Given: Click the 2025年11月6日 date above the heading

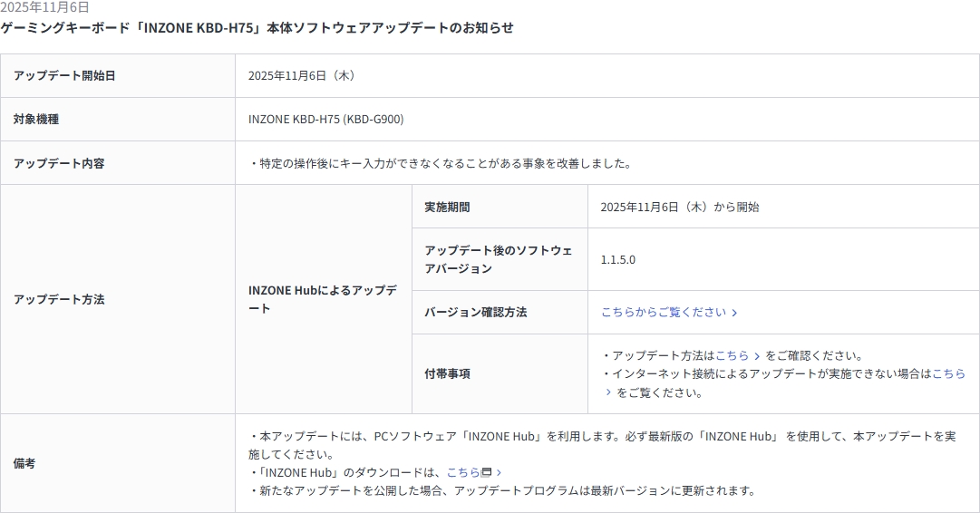Looking at the screenshot, I should coord(44,7).
